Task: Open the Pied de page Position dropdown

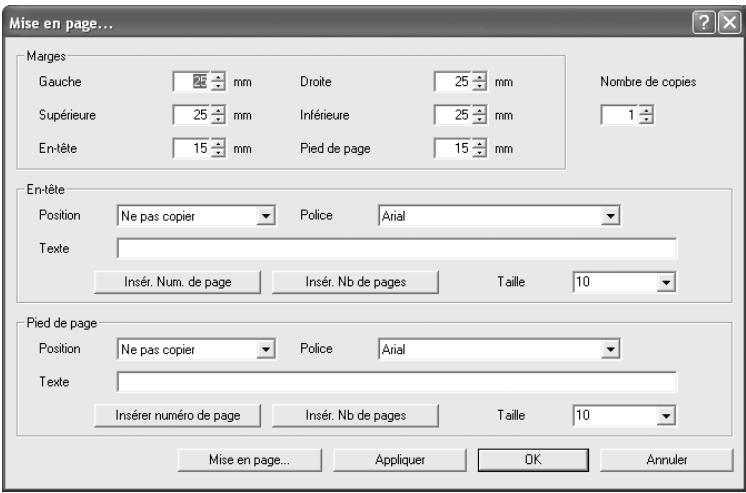Action: click(x=265, y=349)
